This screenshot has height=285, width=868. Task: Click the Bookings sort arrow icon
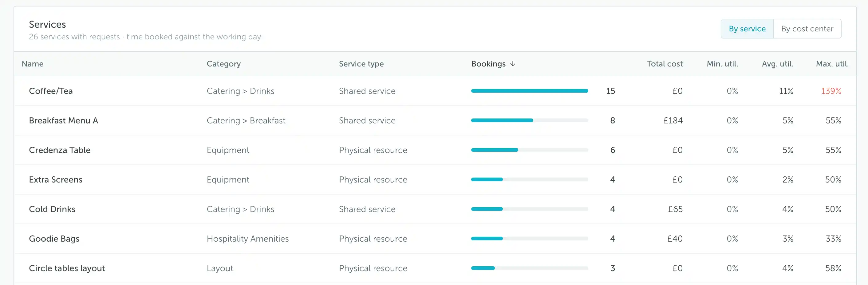[x=512, y=64]
